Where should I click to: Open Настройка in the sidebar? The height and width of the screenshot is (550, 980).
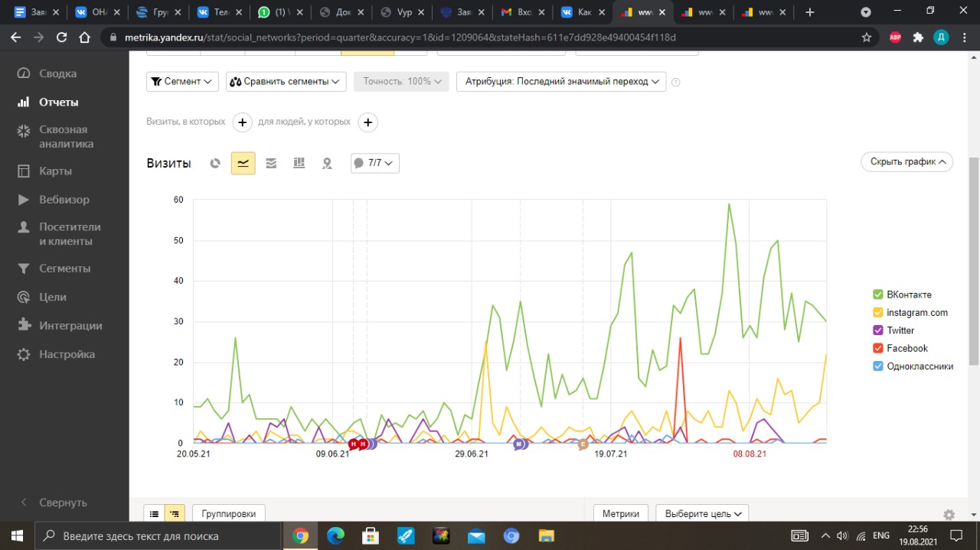pyautogui.click(x=67, y=354)
